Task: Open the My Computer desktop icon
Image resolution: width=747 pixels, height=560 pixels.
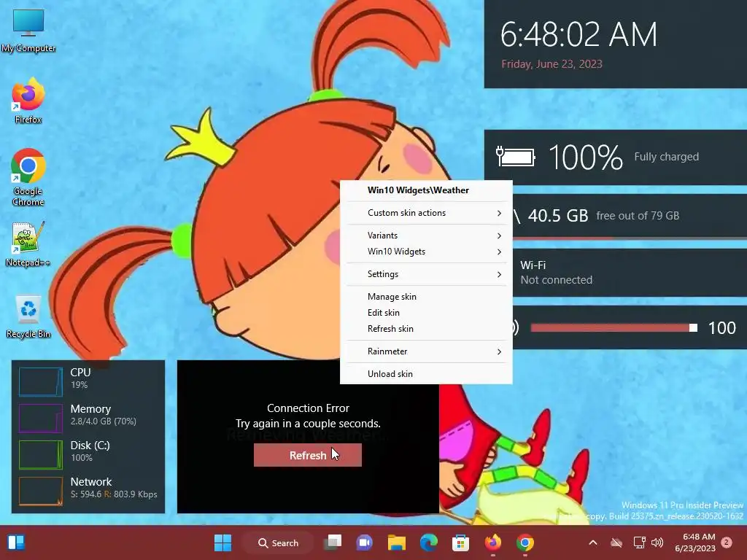Action: click(28, 29)
